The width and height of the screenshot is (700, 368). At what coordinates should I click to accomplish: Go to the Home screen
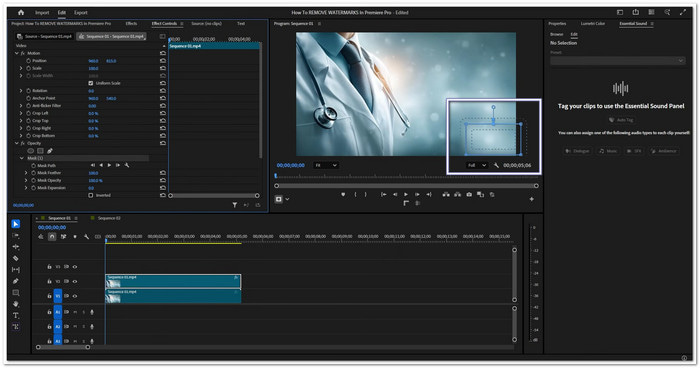coord(21,13)
